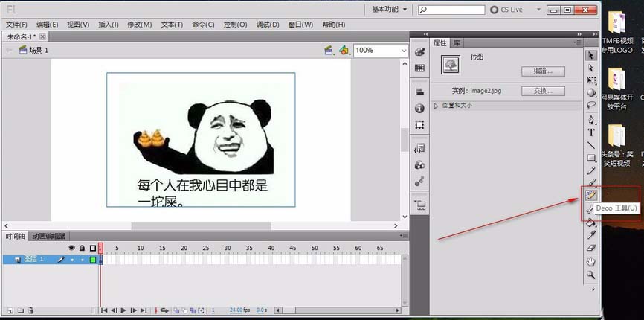This screenshot has height=320, width=644.
Task: Click the 交换... button
Action: pos(543,91)
